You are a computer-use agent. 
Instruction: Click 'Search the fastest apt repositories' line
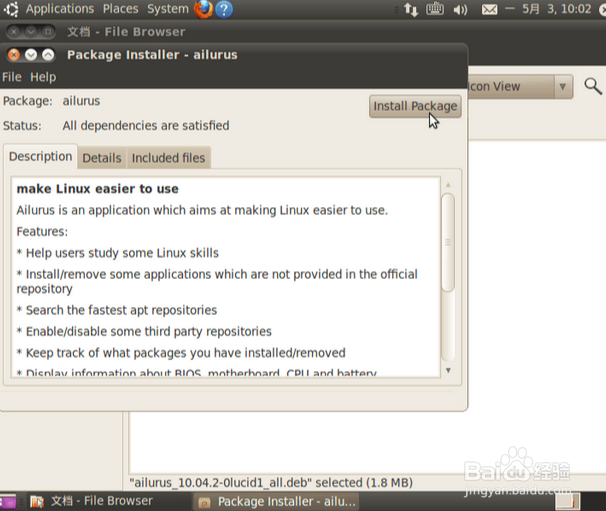[x=117, y=310]
